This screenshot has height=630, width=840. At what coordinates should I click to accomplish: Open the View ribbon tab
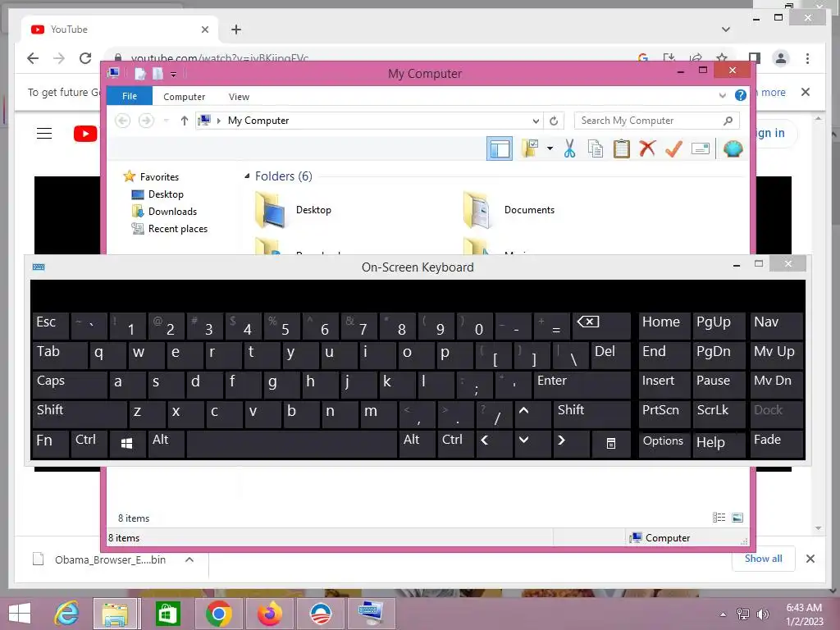(239, 97)
